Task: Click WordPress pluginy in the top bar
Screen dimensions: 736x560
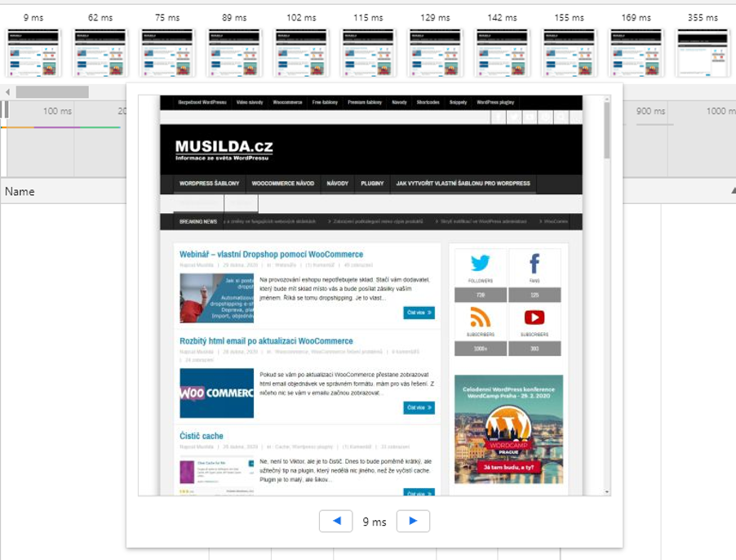Action: pos(495,102)
